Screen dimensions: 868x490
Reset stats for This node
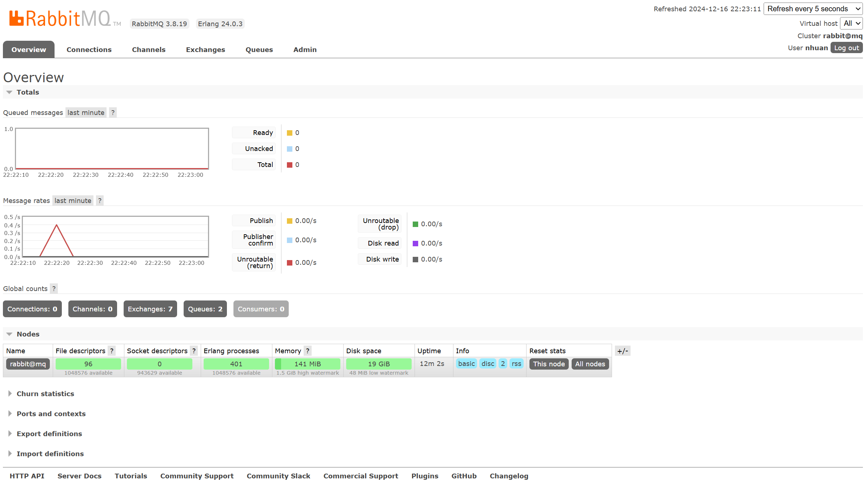549,364
